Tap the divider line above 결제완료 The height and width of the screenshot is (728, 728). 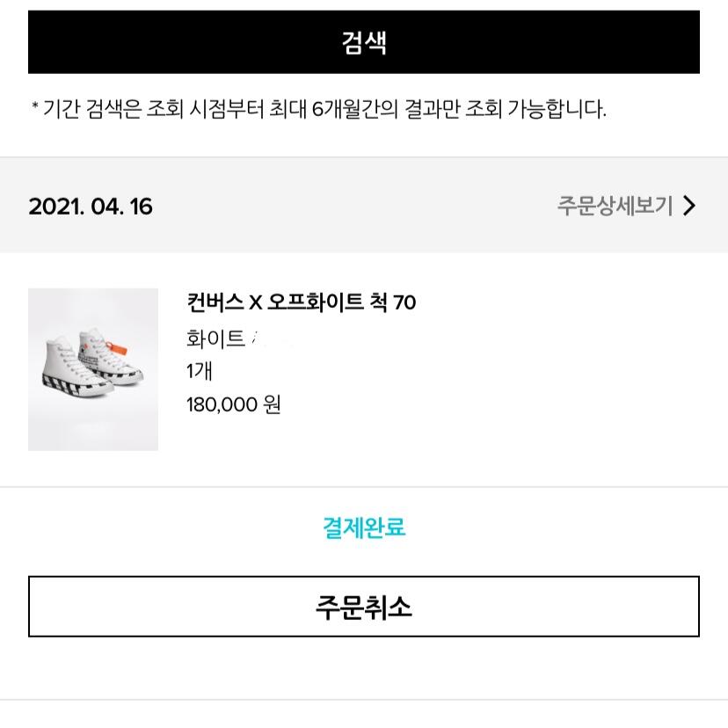click(x=364, y=486)
